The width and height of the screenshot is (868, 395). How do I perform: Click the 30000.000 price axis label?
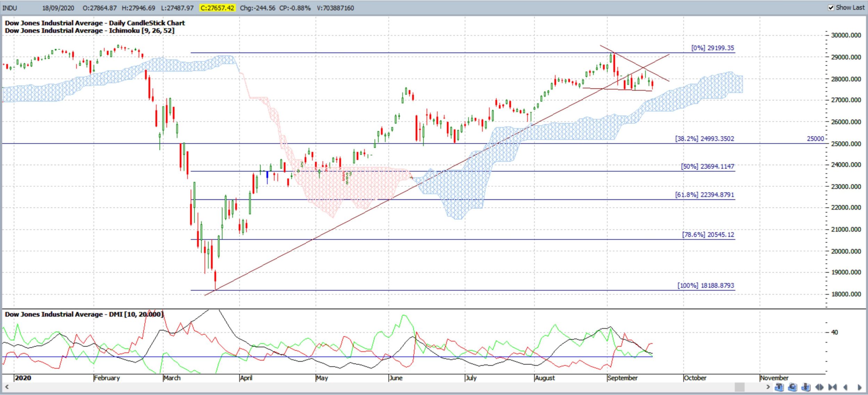846,35
